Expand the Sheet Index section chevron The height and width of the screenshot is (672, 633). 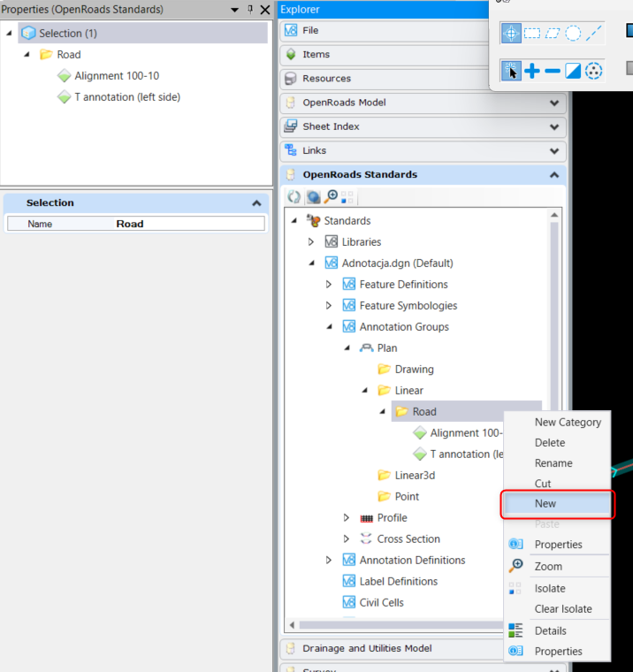pyautogui.click(x=554, y=126)
